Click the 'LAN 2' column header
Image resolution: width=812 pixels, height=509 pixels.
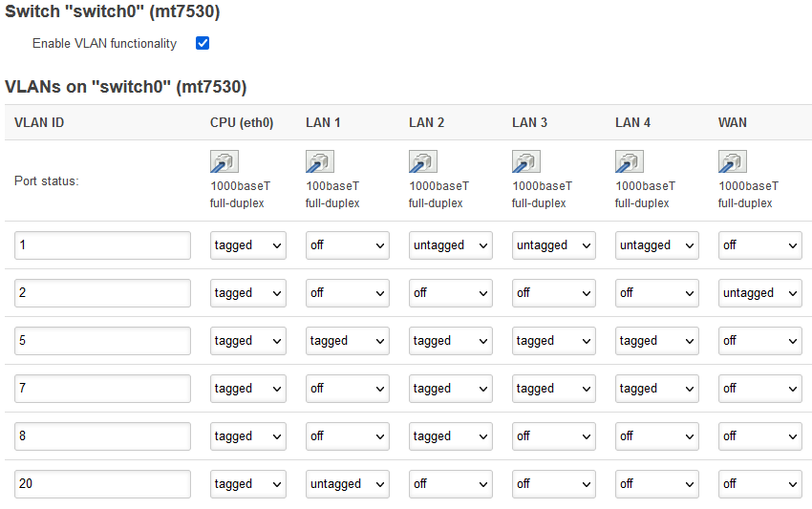[x=426, y=123]
